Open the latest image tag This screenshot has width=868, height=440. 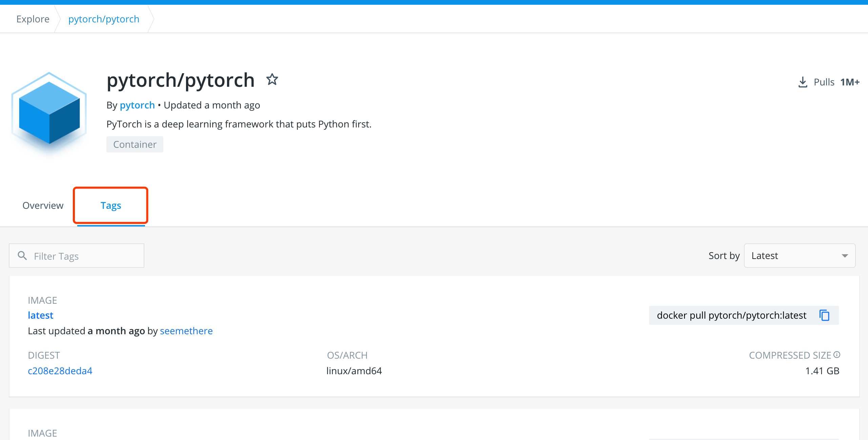tap(41, 315)
